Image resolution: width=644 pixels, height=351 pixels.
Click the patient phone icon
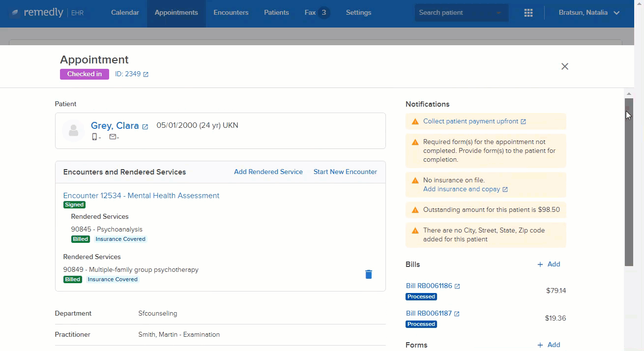(94, 137)
